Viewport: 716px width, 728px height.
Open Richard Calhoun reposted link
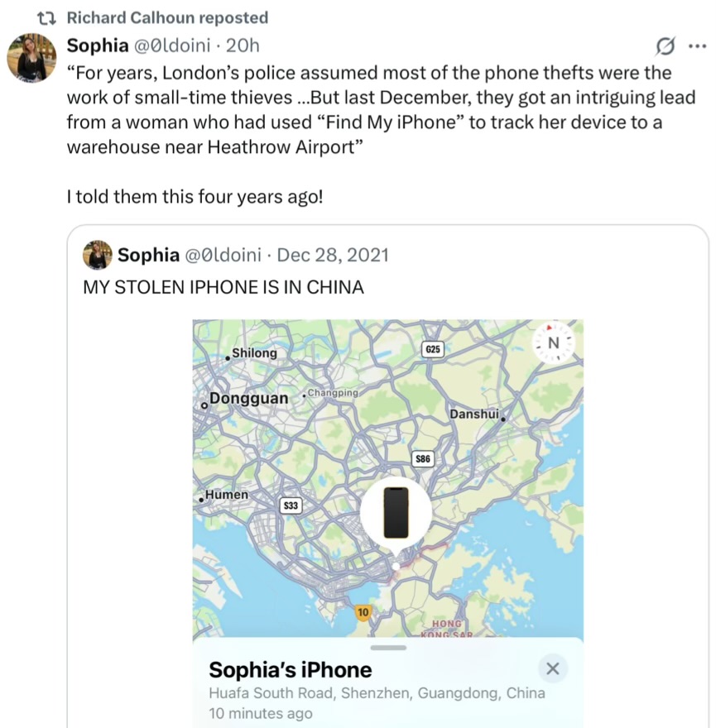click(167, 17)
